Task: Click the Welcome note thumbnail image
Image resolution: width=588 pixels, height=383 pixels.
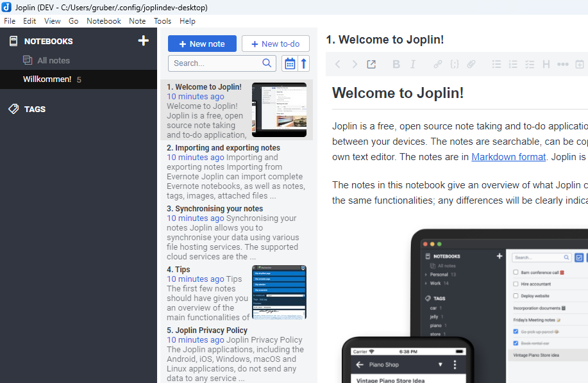Action: pyautogui.click(x=280, y=110)
